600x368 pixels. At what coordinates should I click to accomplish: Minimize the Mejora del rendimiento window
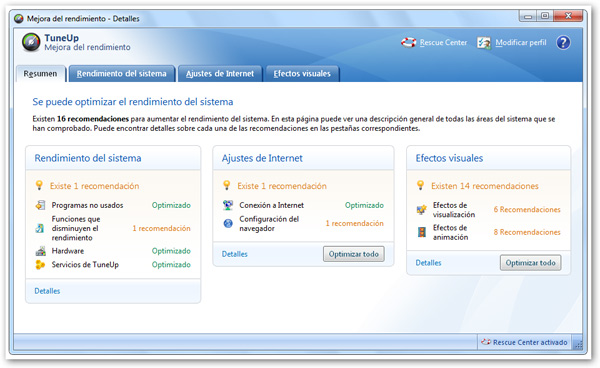click(528, 16)
